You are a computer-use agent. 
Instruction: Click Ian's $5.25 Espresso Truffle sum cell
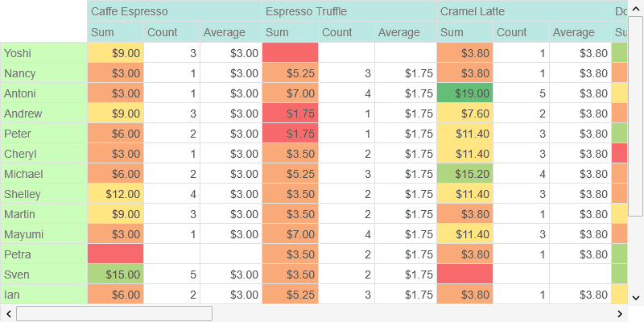[x=290, y=294]
